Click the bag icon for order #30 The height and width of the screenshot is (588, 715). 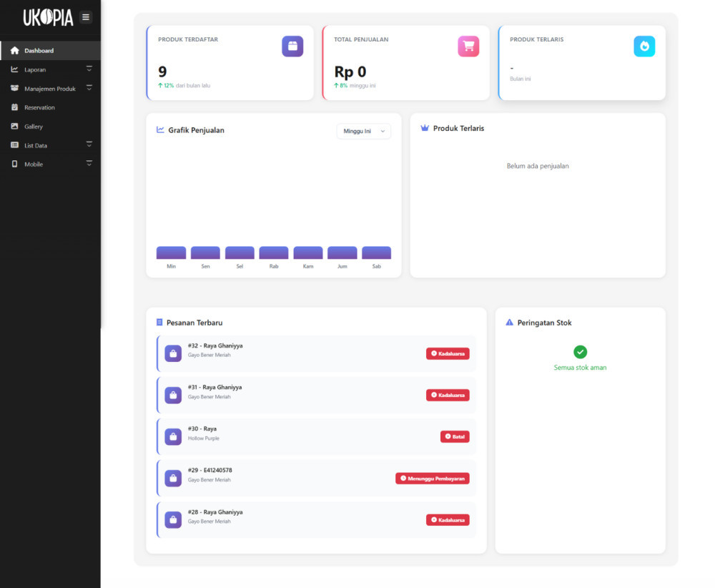click(173, 436)
